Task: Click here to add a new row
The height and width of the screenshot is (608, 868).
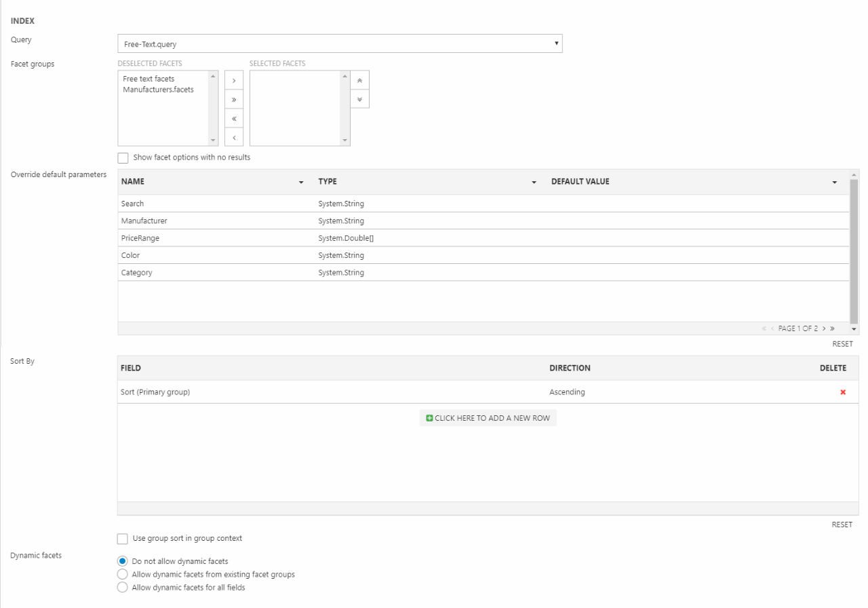Action: coord(488,418)
